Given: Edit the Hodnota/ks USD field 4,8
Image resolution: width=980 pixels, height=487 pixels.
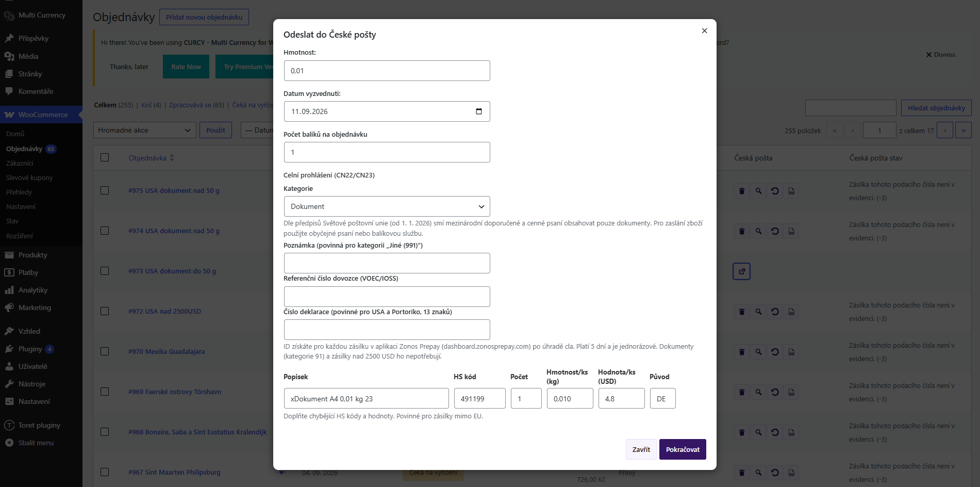Looking at the screenshot, I should click(x=621, y=398).
